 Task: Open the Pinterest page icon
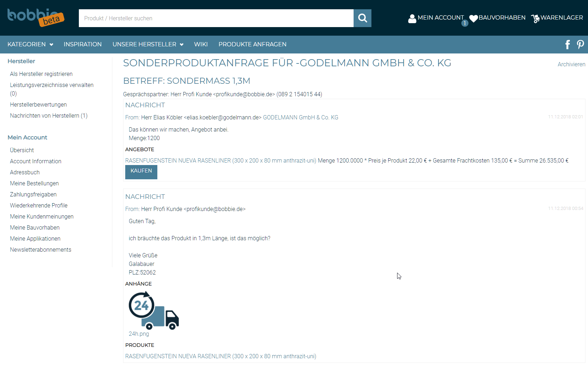point(581,45)
